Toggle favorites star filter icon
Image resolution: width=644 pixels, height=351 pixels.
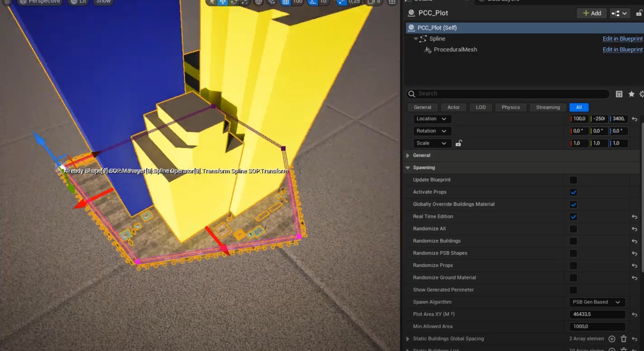click(631, 94)
